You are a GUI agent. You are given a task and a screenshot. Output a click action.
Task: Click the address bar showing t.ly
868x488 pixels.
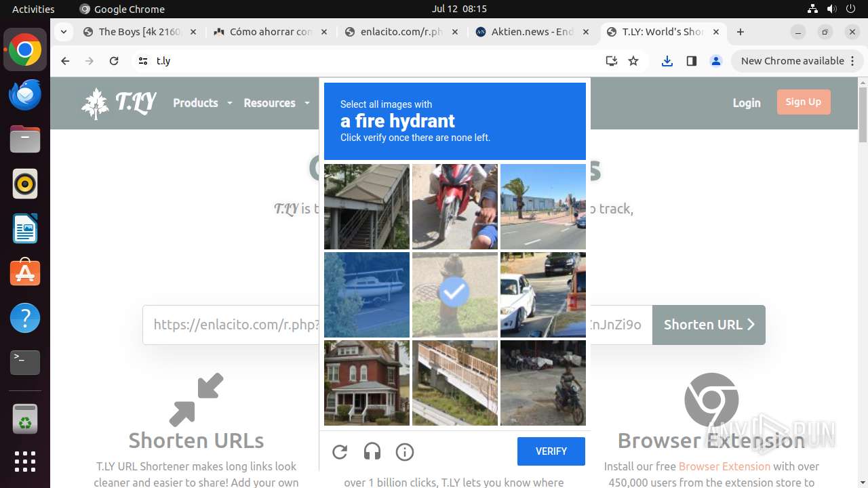pos(373,61)
